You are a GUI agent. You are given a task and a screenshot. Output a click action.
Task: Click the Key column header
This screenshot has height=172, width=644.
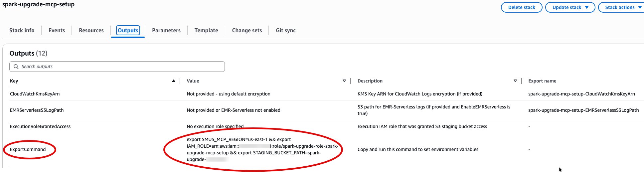point(14,81)
